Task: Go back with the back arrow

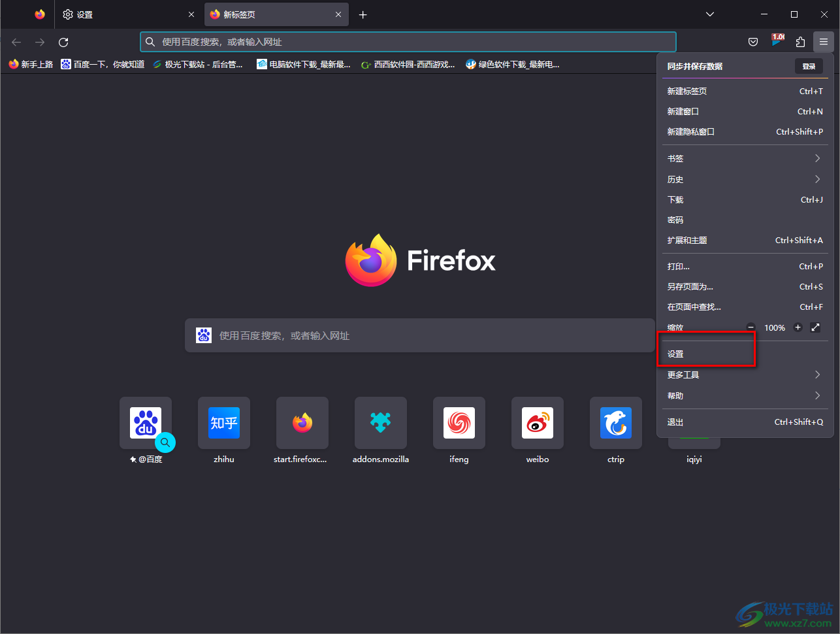Action: tap(16, 42)
